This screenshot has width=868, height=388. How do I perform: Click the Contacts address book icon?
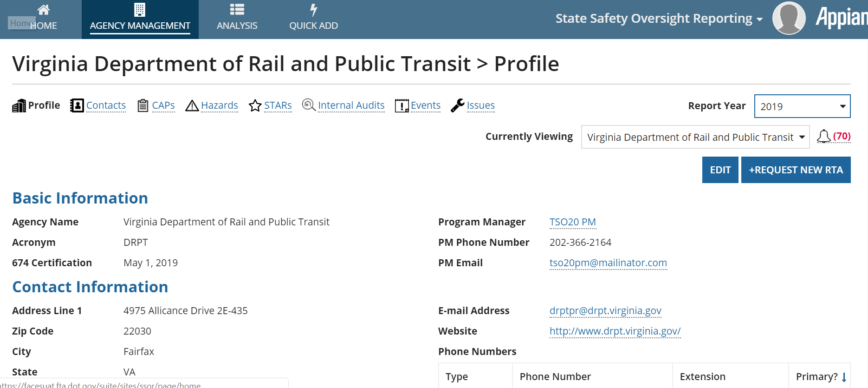click(77, 105)
